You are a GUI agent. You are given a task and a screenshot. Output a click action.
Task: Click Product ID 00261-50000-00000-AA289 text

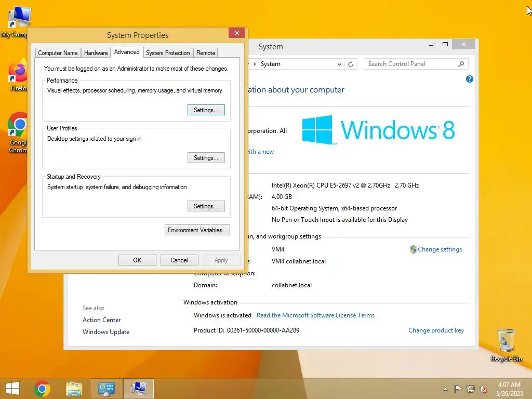pyautogui.click(x=246, y=330)
